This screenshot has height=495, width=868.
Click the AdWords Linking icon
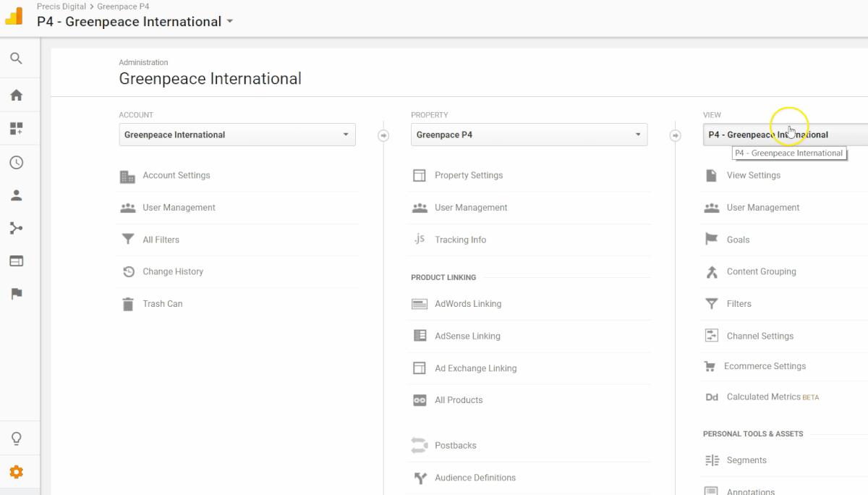pyautogui.click(x=420, y=304)
